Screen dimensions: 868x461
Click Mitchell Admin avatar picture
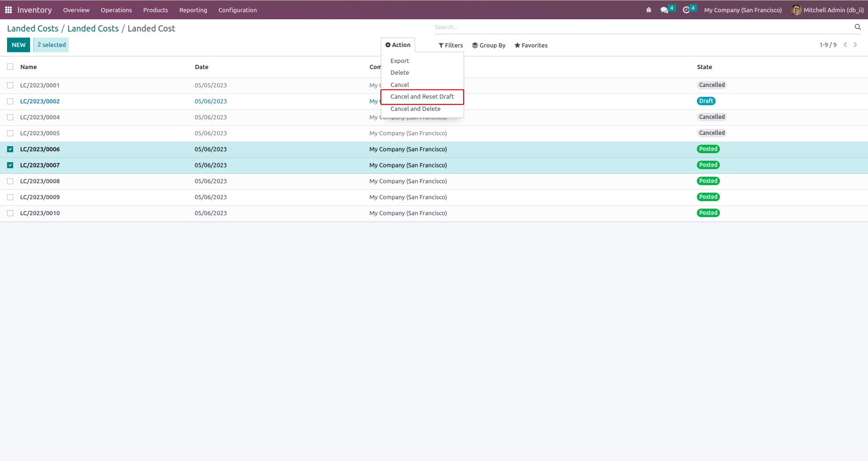tap(797, 10)
